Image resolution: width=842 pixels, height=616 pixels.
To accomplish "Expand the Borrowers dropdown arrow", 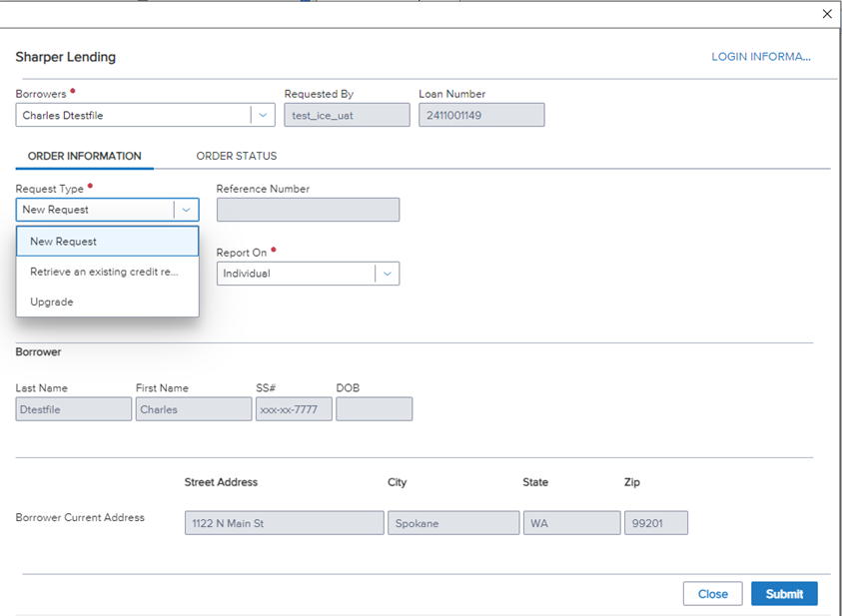I will (x=263, y=115).
